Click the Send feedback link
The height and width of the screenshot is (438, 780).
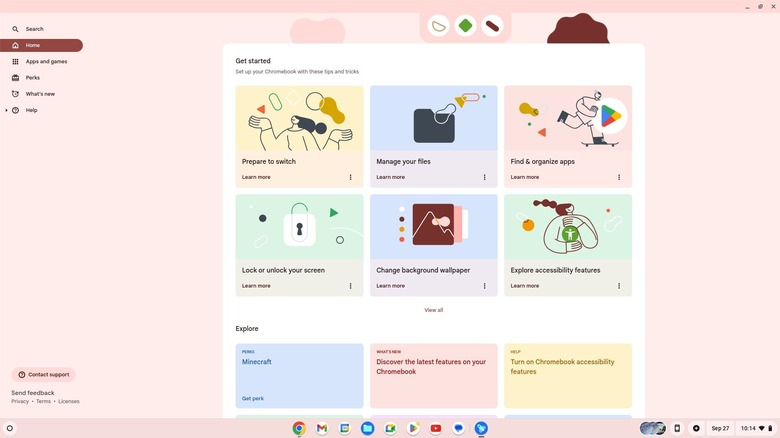33,393
